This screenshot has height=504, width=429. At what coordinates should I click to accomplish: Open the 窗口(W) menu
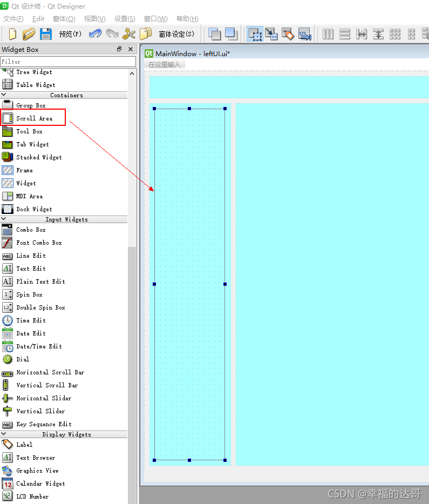(156, 19)
